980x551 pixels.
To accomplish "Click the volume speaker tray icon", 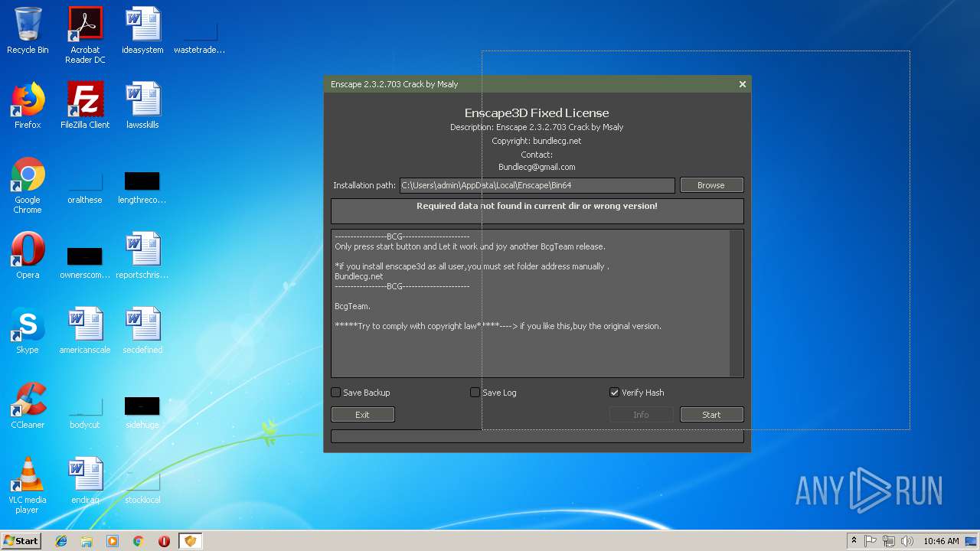I will (x=907, y=541).
